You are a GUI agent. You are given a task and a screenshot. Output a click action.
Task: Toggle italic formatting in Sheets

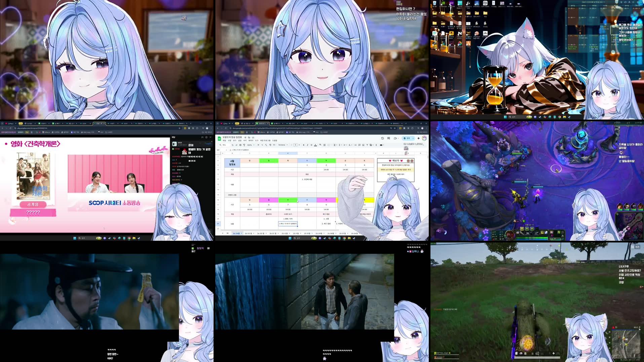pos(307,145)
